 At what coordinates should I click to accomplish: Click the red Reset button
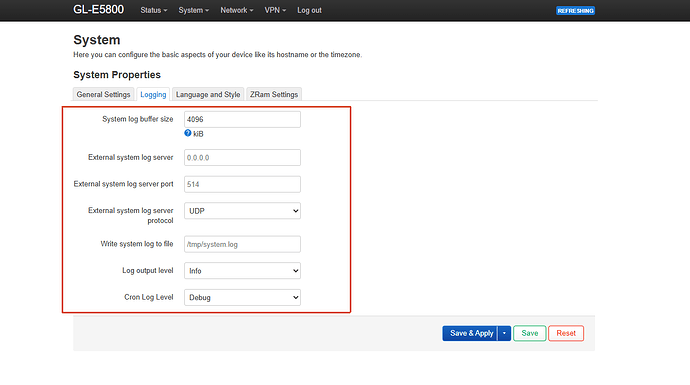pyautogui.click(x=566, y=333)
